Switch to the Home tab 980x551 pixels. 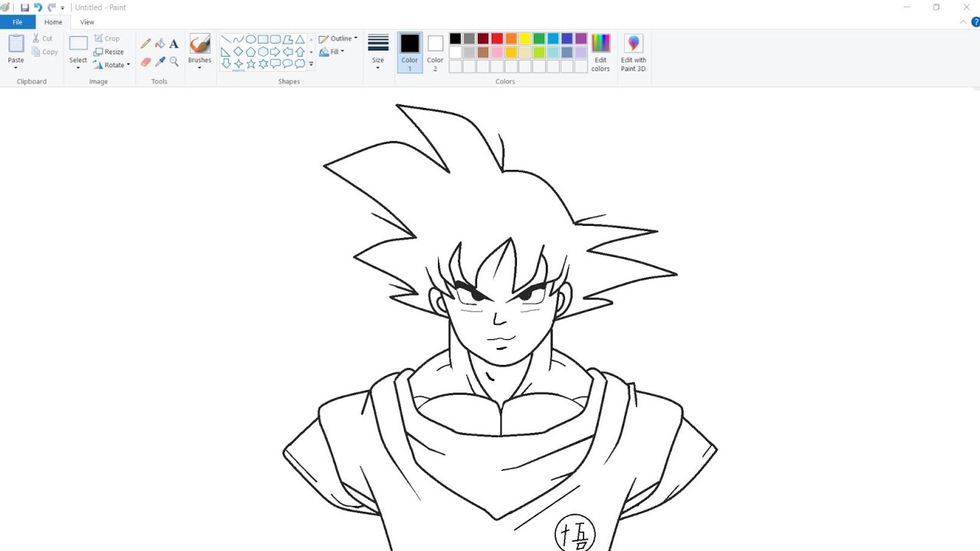[x=54, y=22]
